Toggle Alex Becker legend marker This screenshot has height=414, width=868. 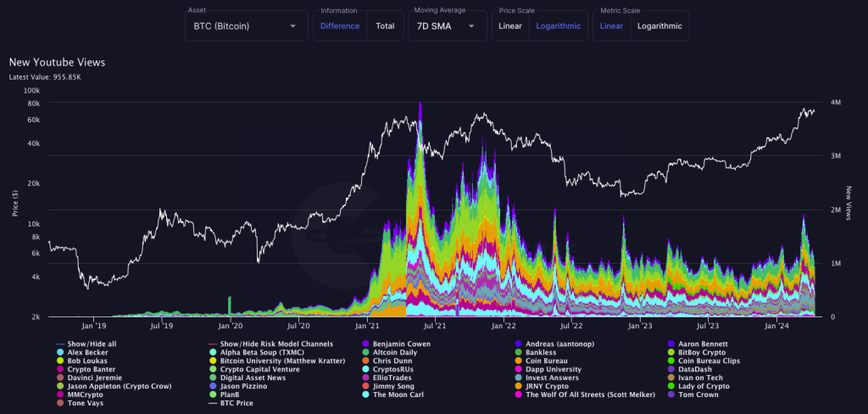[58, 351]
